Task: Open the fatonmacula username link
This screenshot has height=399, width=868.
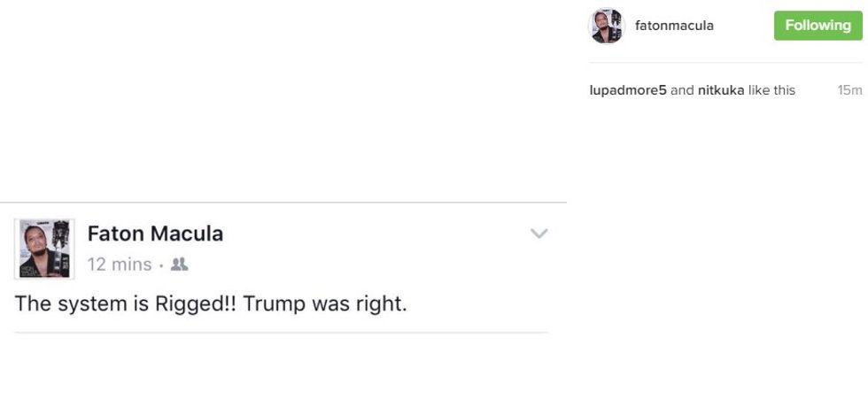Action: click(x=674, y=26)
